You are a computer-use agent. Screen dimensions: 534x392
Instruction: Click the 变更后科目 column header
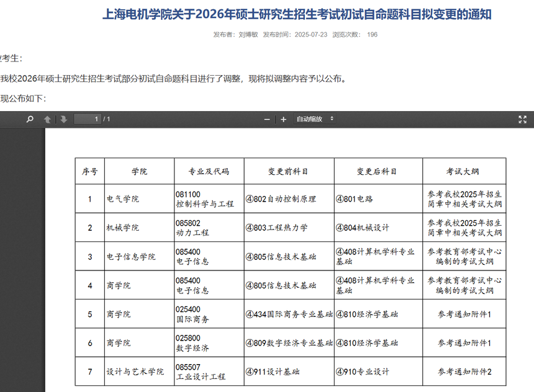377,172
